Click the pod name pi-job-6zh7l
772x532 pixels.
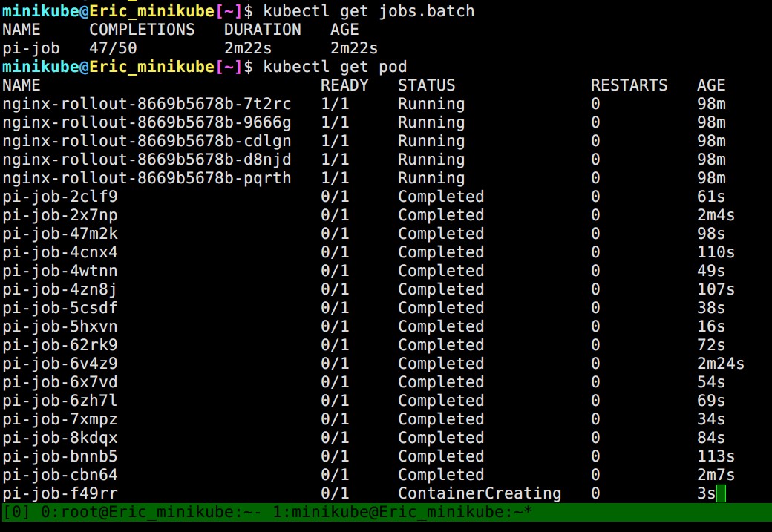60,401
